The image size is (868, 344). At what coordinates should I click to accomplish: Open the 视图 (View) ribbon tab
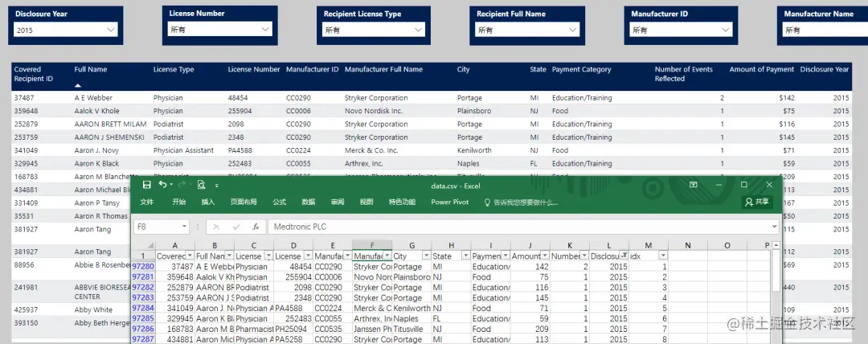click(x=366, y=203)
